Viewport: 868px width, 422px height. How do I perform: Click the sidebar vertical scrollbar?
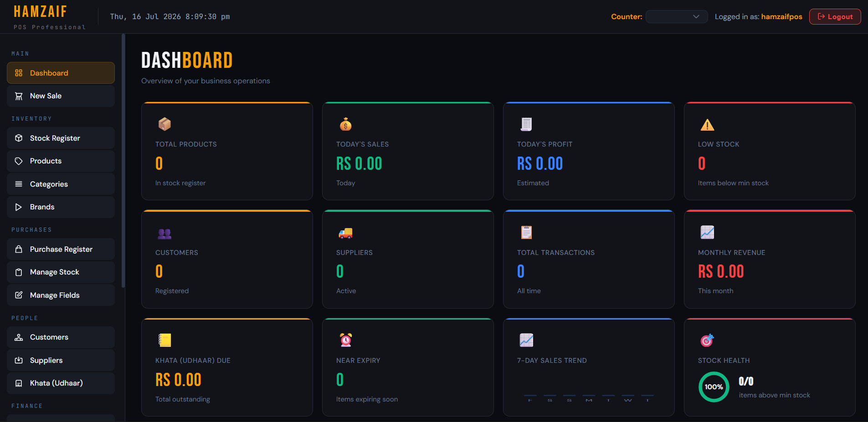tap(123, 162)
